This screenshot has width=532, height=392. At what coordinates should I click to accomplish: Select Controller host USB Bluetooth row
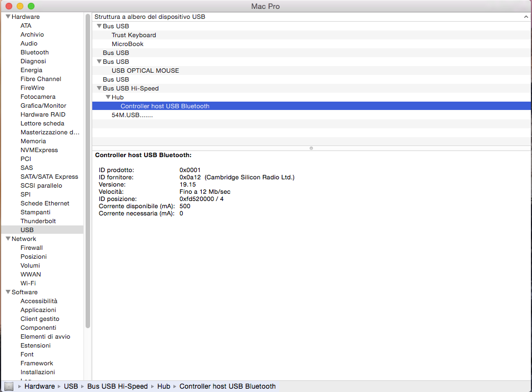click(311, 106)
